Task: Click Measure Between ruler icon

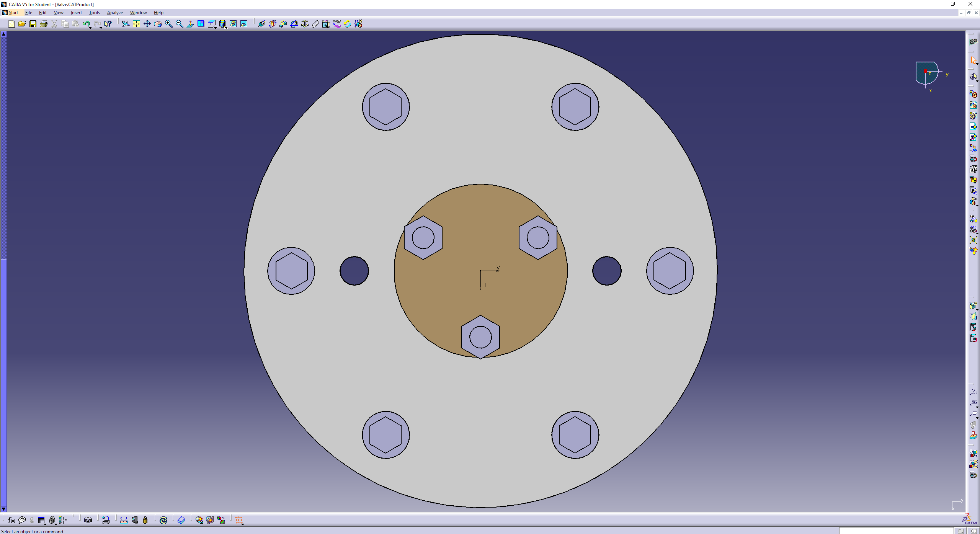Action: 124,520
